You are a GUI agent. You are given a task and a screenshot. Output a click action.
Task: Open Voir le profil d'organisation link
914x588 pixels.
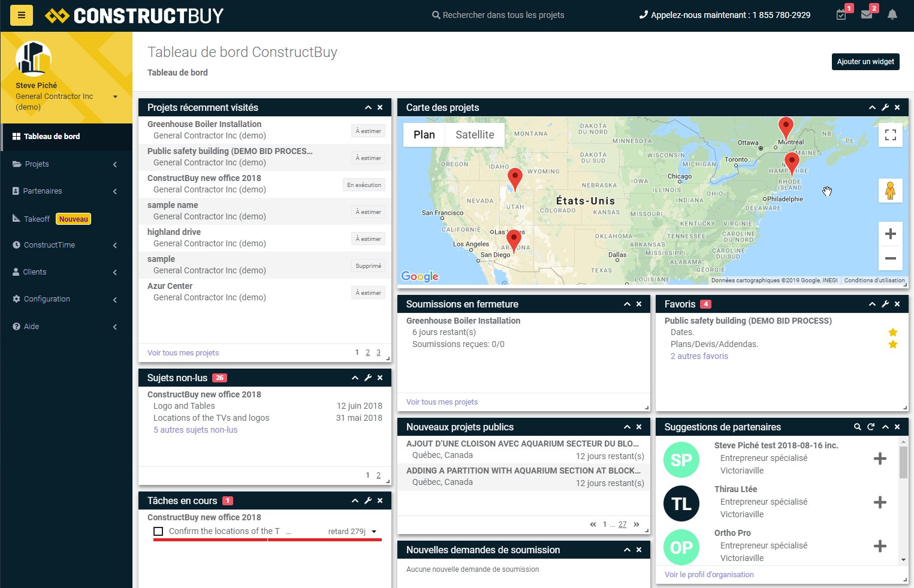point(709,574)
